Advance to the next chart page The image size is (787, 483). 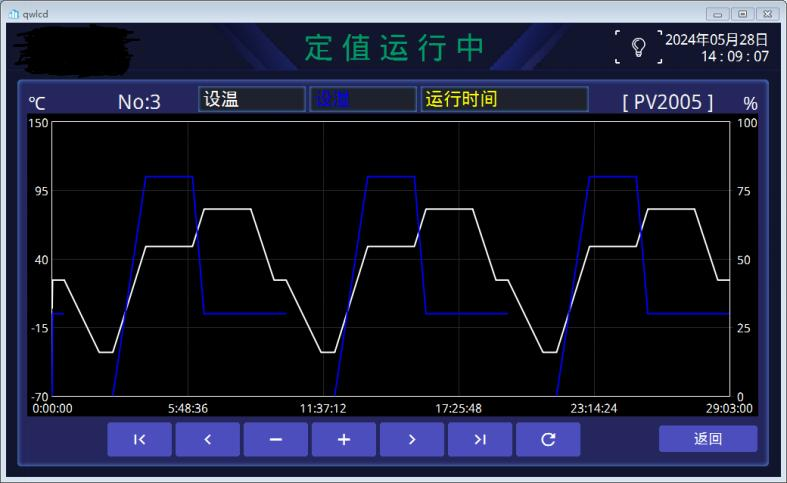[x=411, y=439]
